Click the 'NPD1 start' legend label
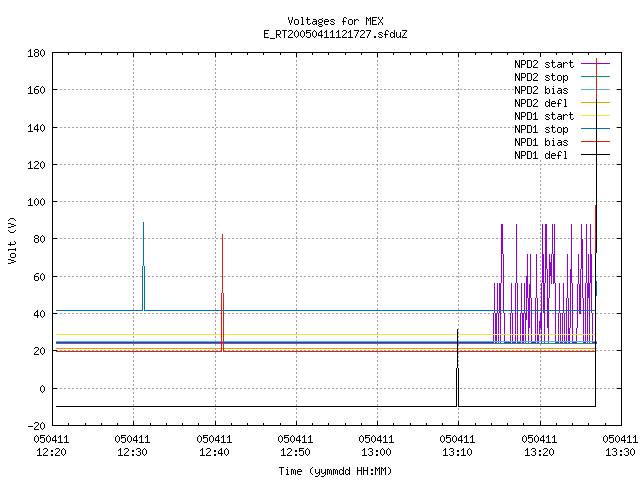 [x=544, y=116]
